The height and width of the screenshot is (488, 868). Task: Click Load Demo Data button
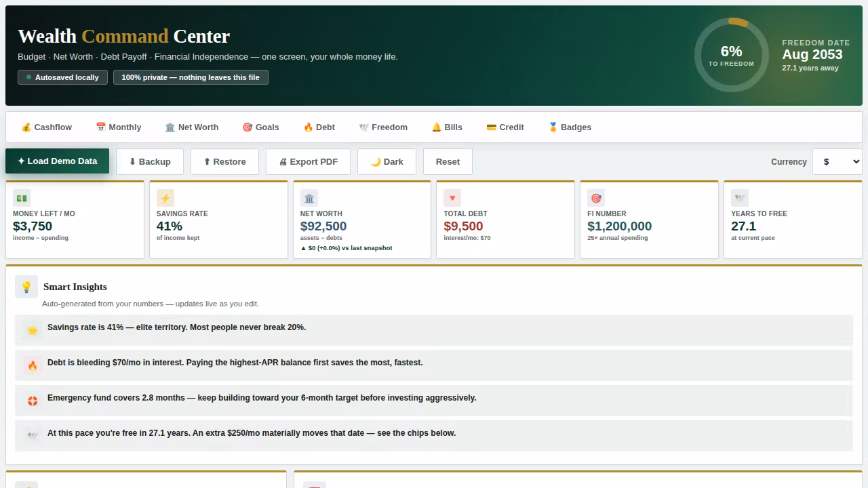pyautogui.click(x=58, y=161)
